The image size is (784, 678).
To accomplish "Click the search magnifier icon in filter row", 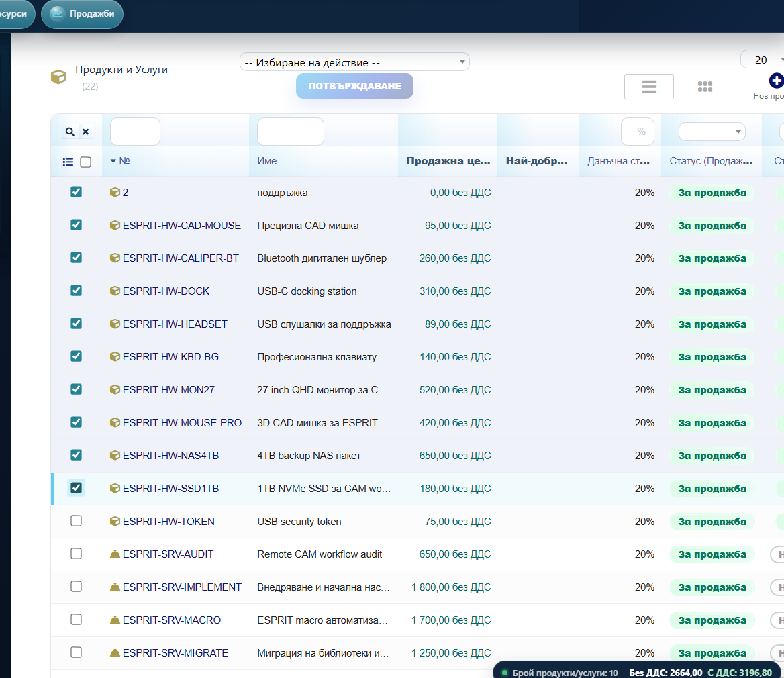I will [x=70, y=132].
